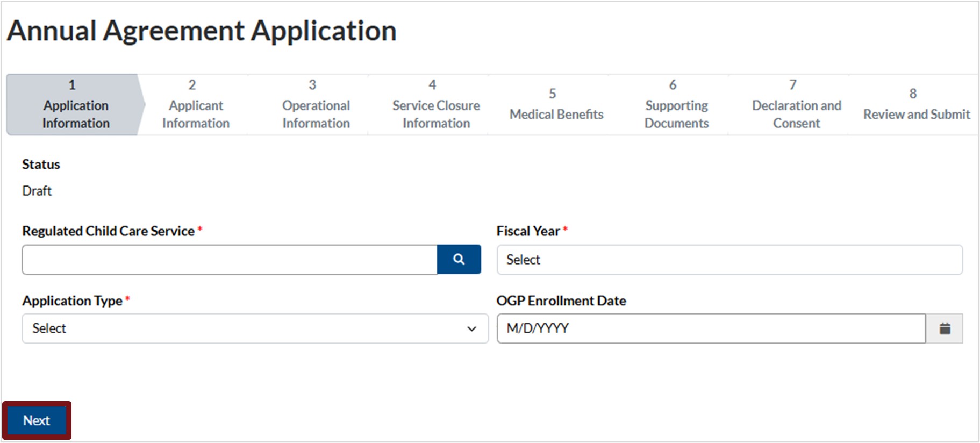Screen dimensions: 980x443
Task: Click the OGP Enrollment Date input
Action: pos(710,328)
